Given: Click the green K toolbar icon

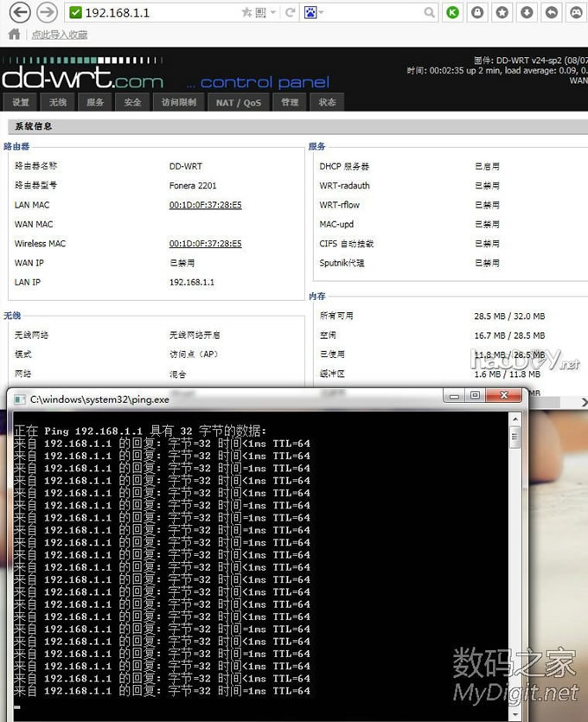Looking at the screenshot, I should (x=453, y=13).
